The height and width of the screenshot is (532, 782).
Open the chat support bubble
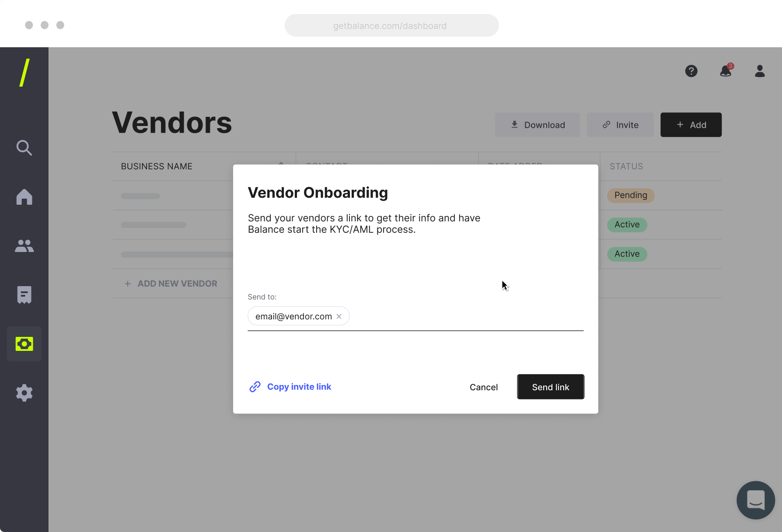pos(755,500)
